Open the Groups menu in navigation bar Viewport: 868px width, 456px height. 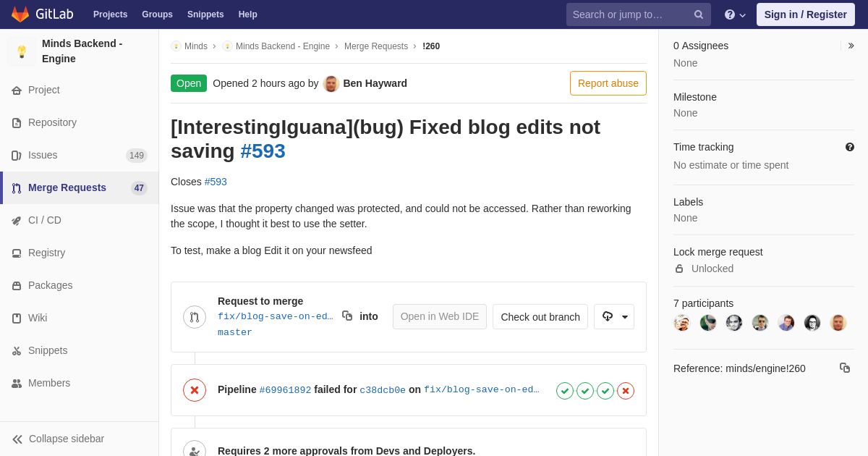click(x=157, y=14)
